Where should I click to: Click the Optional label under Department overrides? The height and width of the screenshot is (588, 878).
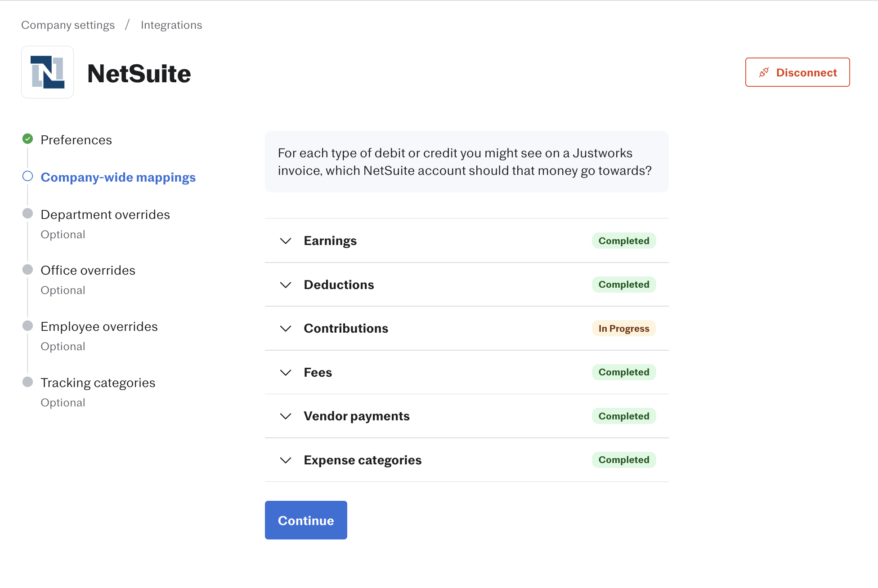click(63, 234)
